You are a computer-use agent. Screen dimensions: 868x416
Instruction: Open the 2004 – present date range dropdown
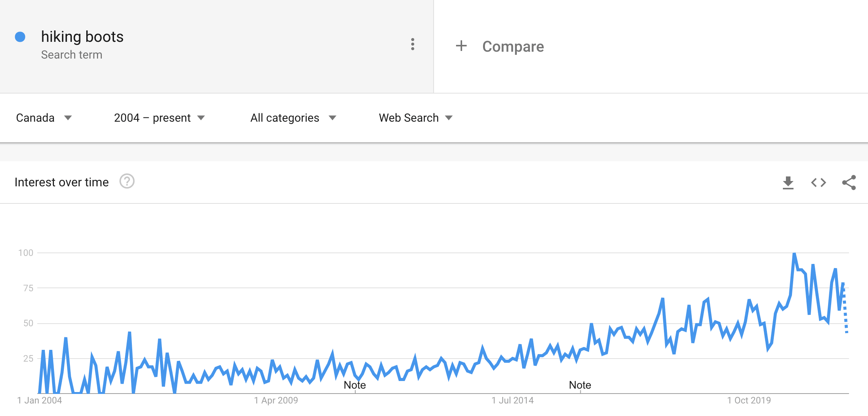click(x=159, y=118)
